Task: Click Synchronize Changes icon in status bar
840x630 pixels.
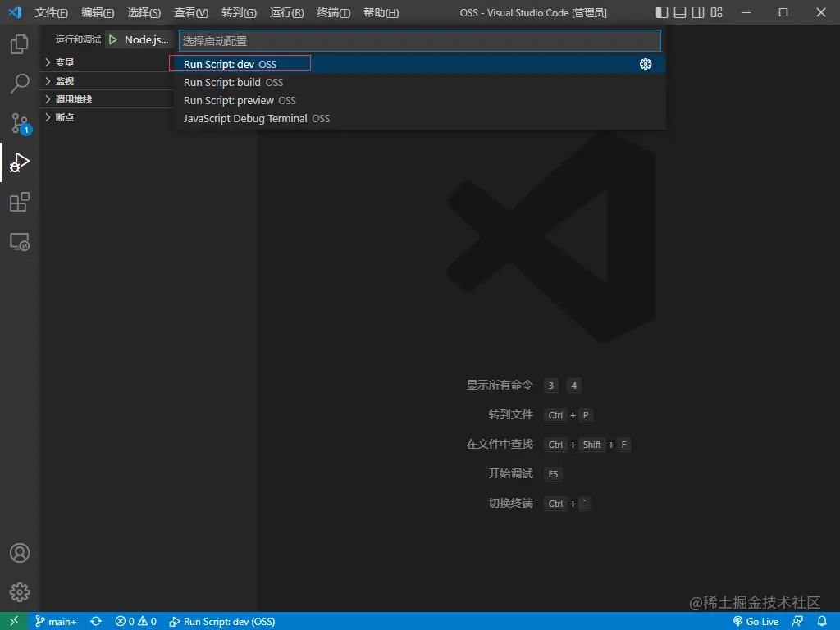Action: point(96,622)
